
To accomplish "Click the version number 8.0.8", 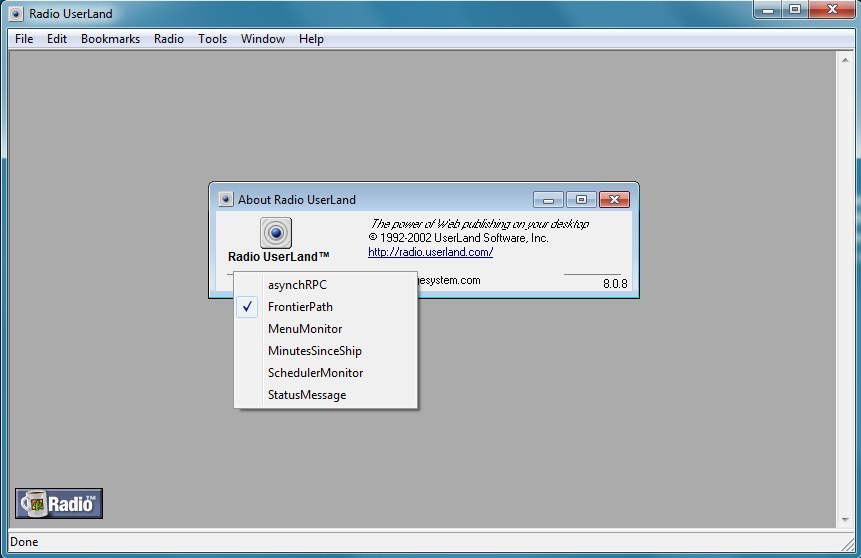I will (615, 283).
